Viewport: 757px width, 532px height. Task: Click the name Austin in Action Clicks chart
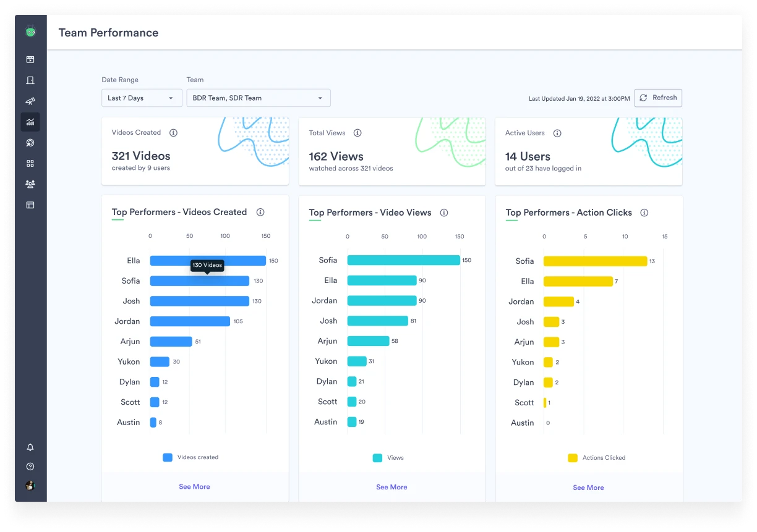[523, 423]
